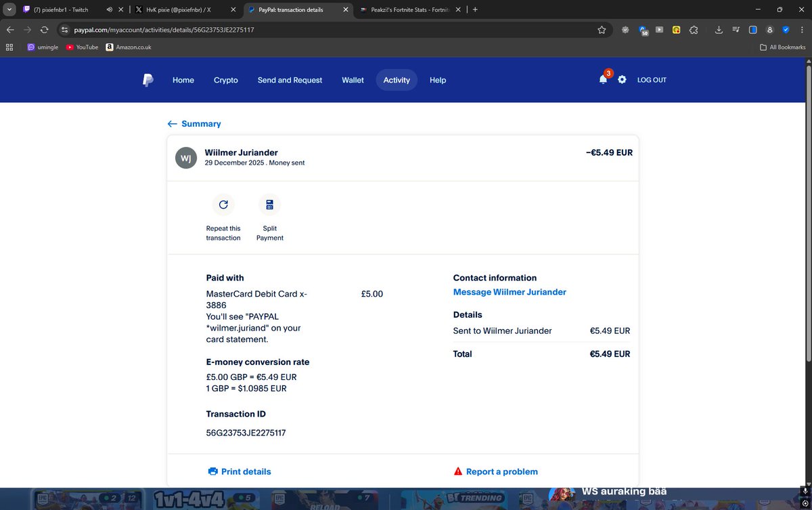Click the Repeat this transaction icon
Screen dimensions: 812x510
tap(223, 205)
